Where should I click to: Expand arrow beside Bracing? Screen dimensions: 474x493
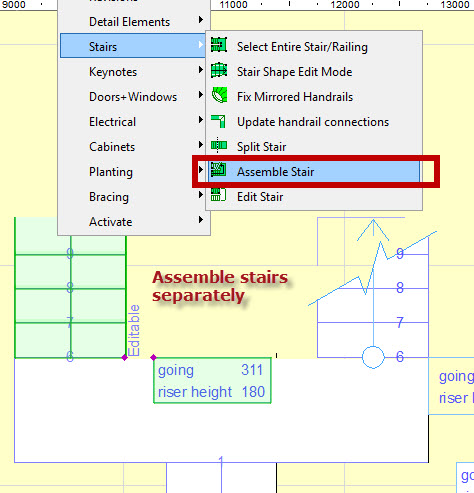coord(201,195)
